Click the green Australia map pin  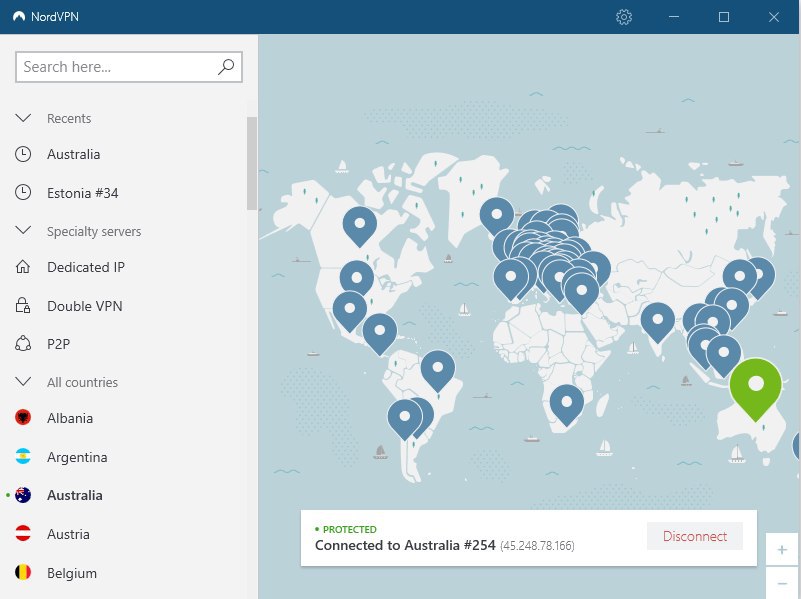756,388
